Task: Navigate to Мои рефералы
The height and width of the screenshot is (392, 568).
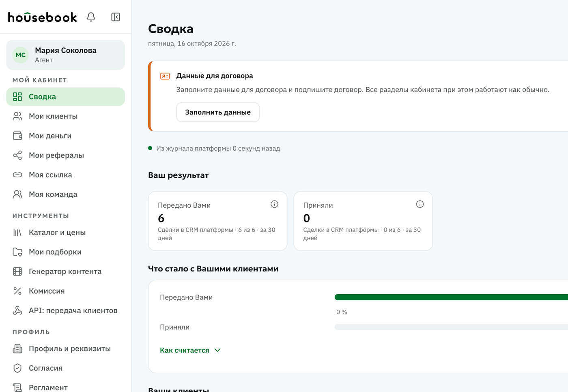Action: 65,155
